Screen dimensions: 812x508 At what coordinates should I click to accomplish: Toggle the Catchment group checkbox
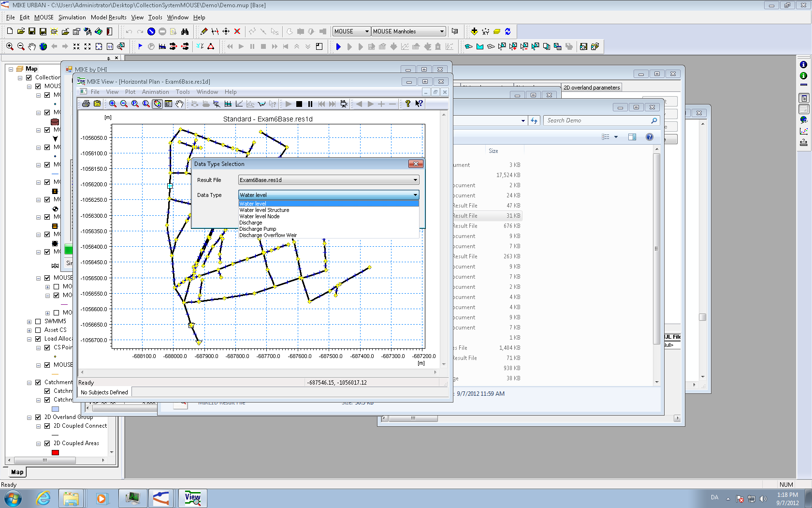38,382
